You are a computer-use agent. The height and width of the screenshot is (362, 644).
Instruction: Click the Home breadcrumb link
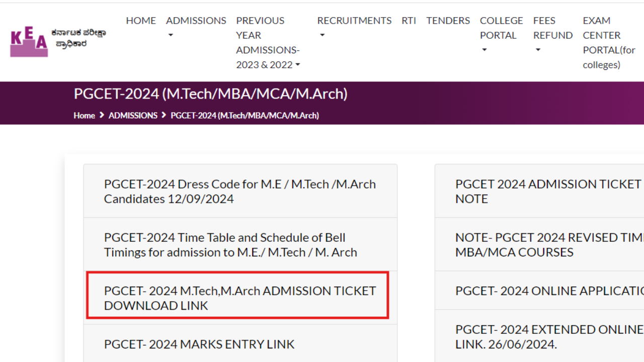point(84,116)
